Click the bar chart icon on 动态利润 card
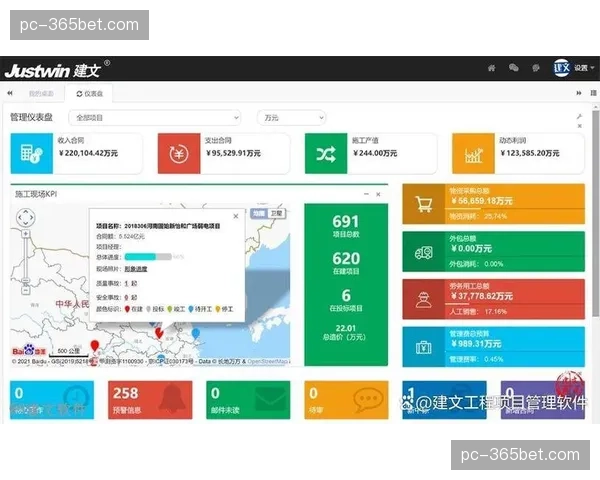The height and width of the screenshot is (480, 600). pyautogui.click(x=472, y=154)
